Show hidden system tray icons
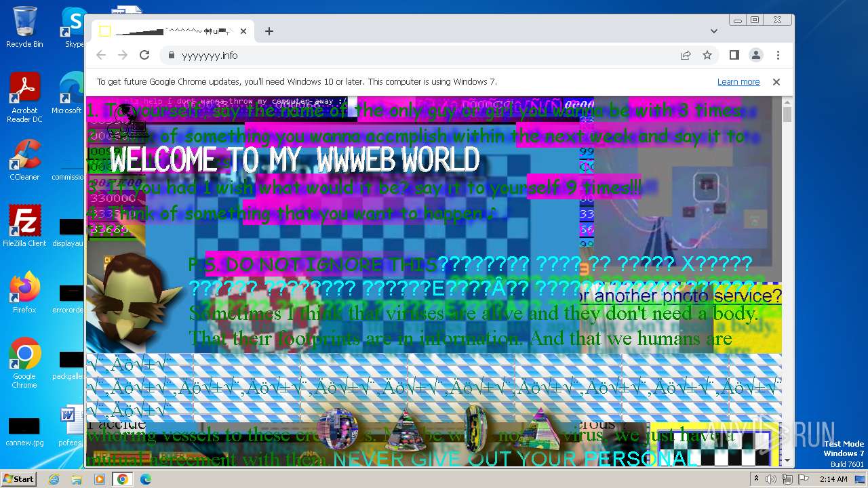The height and width of the screenshot is (488, 868). click(756, 479)
